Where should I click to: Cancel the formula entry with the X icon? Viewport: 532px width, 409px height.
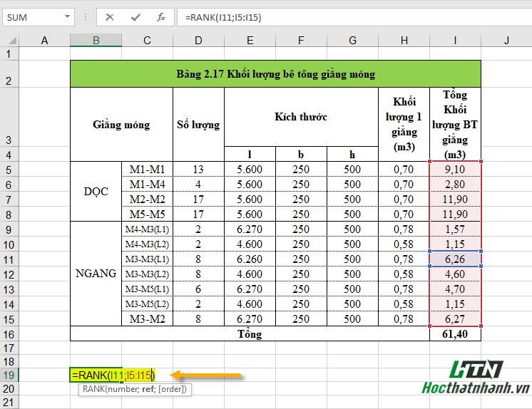[110, 17]
